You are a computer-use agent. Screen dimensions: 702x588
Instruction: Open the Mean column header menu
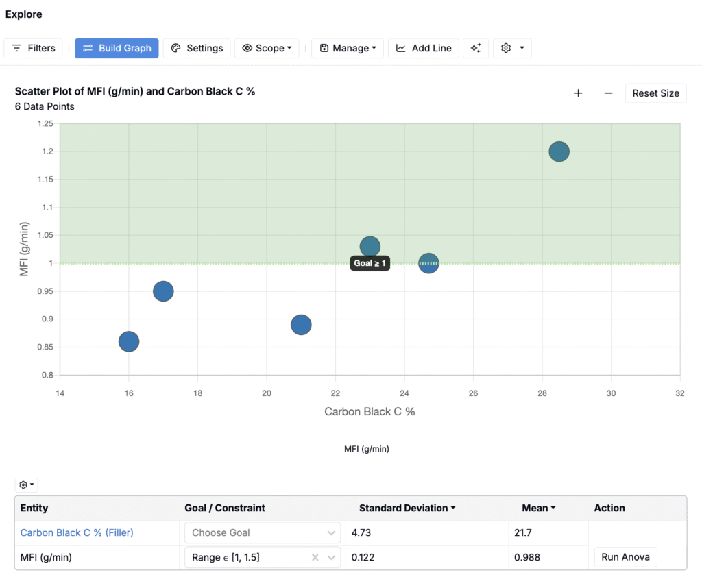click(x=538, y=508)
